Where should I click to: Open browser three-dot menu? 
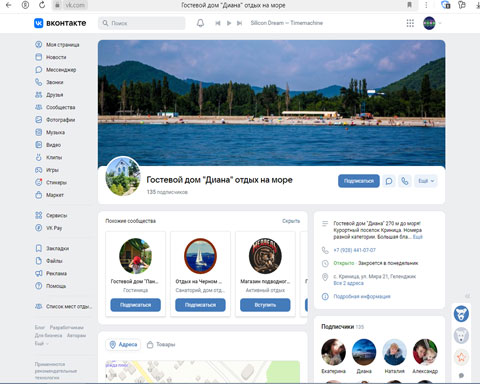pos(426,5)
